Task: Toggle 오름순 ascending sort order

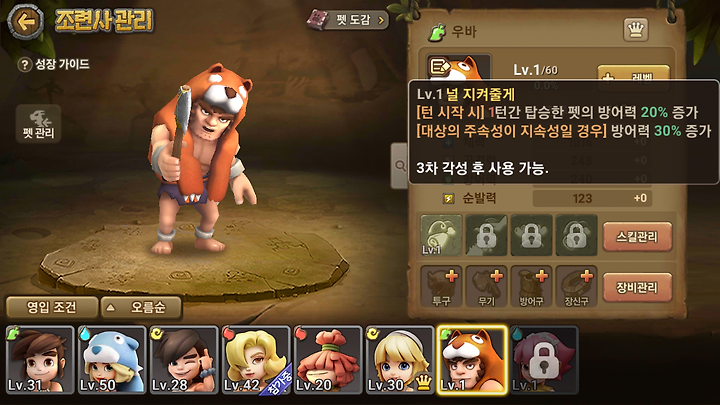Action: 141,307
